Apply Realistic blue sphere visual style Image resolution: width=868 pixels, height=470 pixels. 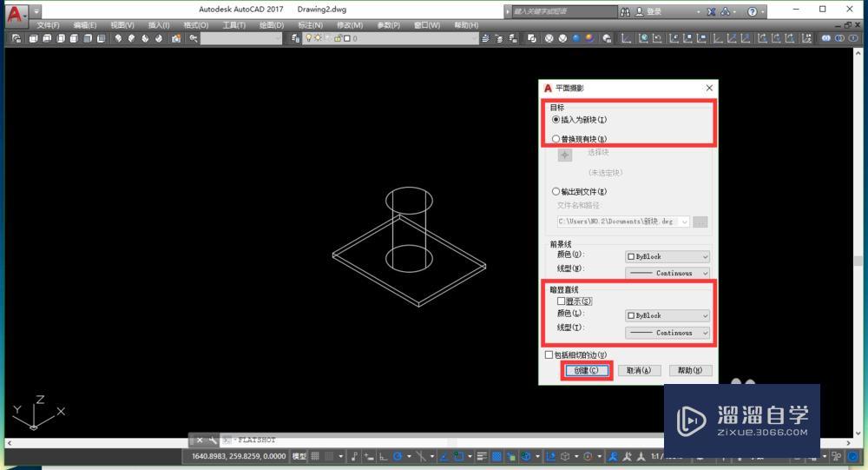(x=576, y=39)
